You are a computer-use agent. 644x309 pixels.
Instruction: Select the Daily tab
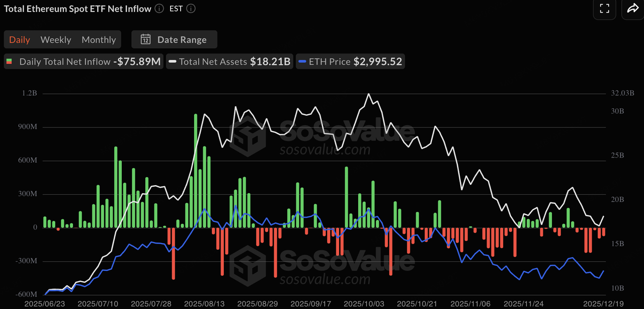pyautogui.click(x=20, y=39)
